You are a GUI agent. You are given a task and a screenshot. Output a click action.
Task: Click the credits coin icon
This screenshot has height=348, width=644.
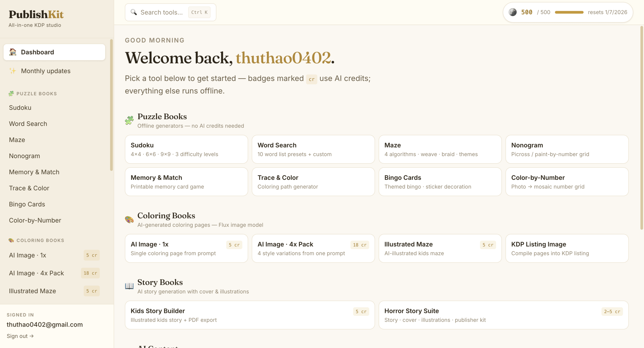pos(513,12)
